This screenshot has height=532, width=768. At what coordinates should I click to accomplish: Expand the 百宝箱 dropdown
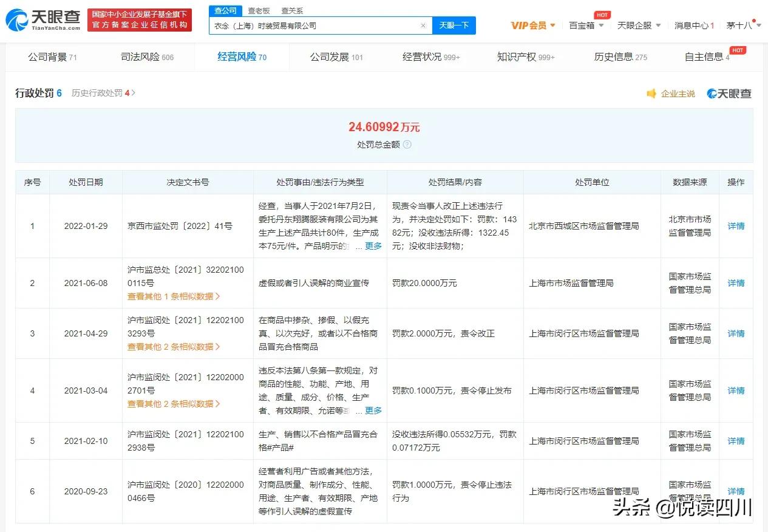pos(583,26)
